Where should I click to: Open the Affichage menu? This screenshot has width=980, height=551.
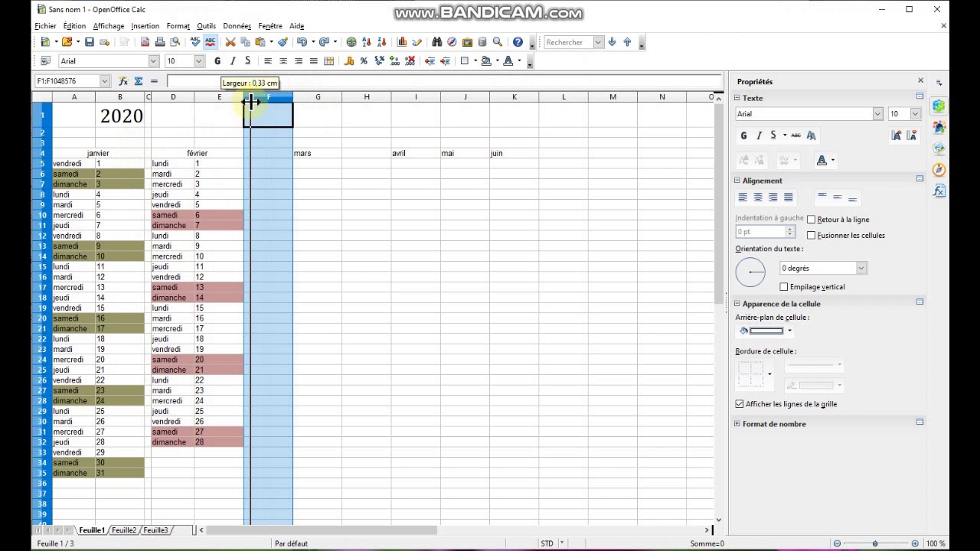[109, 26]
